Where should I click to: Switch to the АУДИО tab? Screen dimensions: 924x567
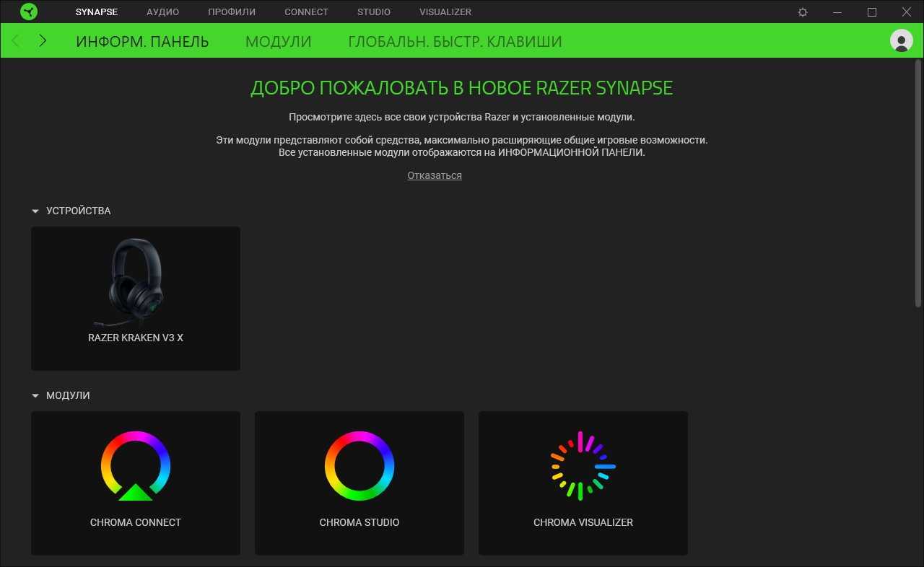[162, 12]
